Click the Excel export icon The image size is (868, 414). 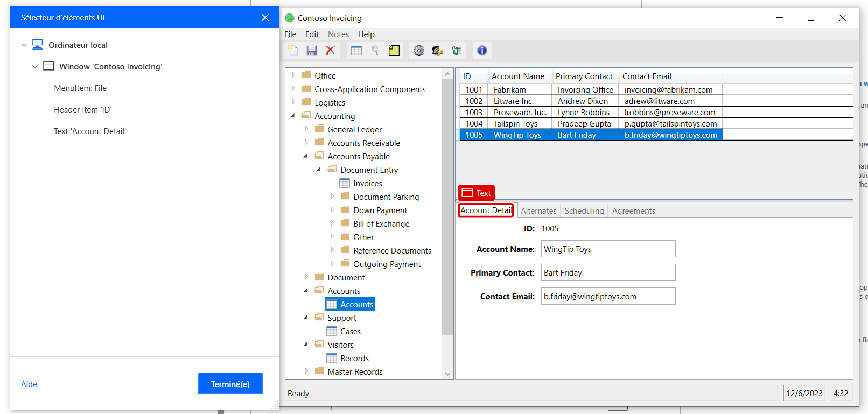click(457, 51)
